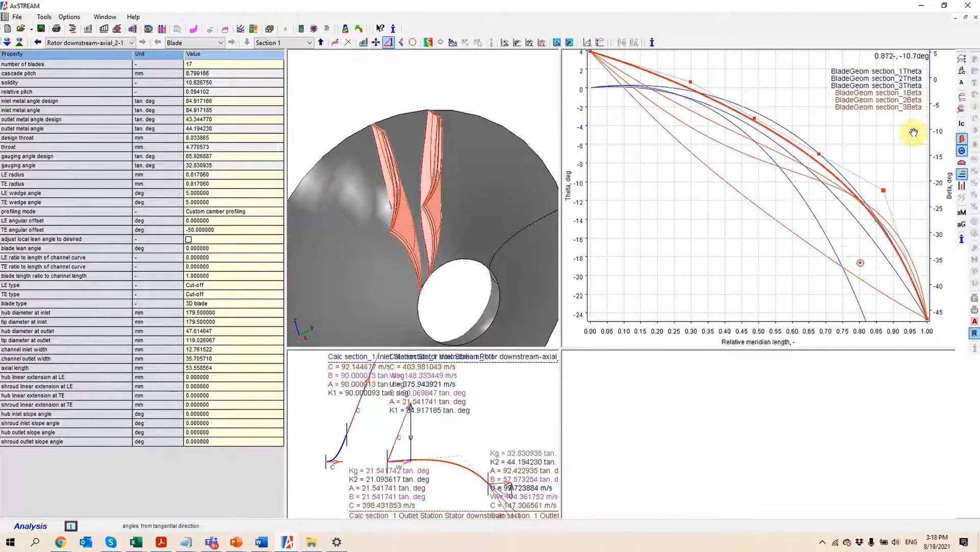Select the aM icon in right sidebar
Image resolution: width=980 pixels, height=552 pixels.
coord(962,212)
